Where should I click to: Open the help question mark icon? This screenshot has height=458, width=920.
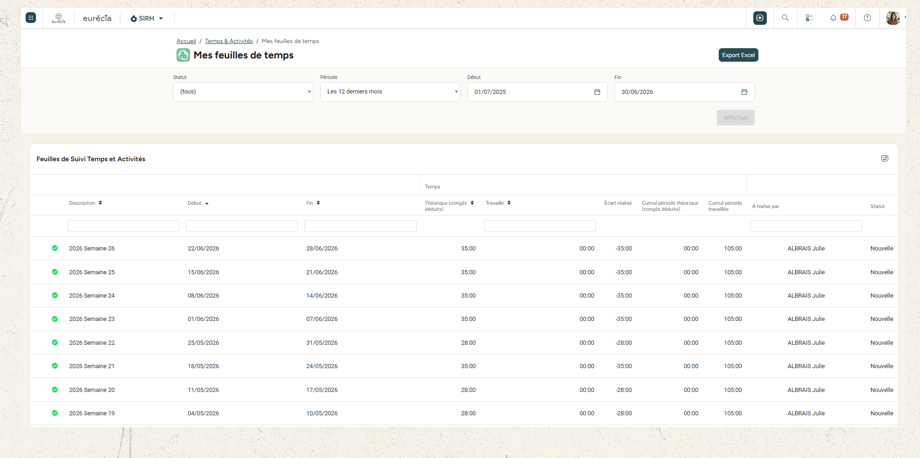[867, 18]
